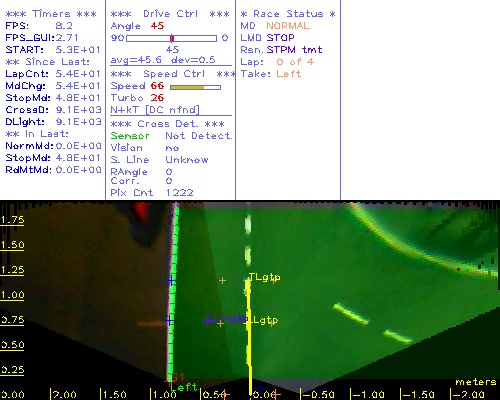The image size is (500, 400).
Task: Click the START timer value
Action: click(78, 50)
